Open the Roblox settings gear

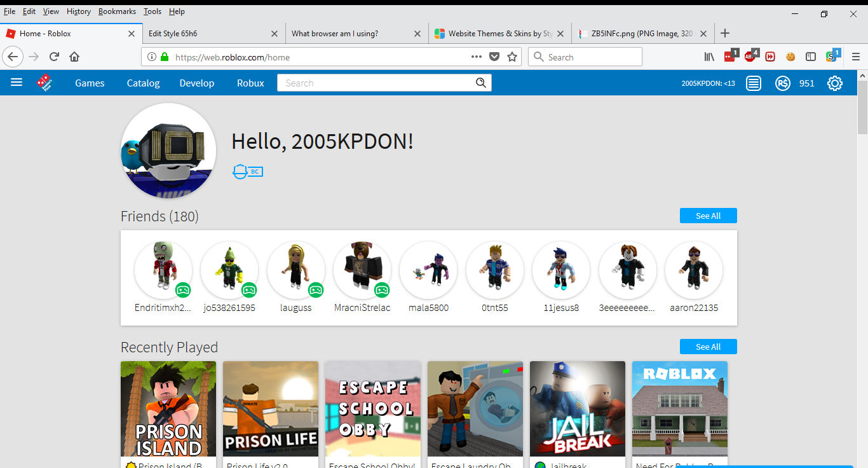(x=835, y=83)
